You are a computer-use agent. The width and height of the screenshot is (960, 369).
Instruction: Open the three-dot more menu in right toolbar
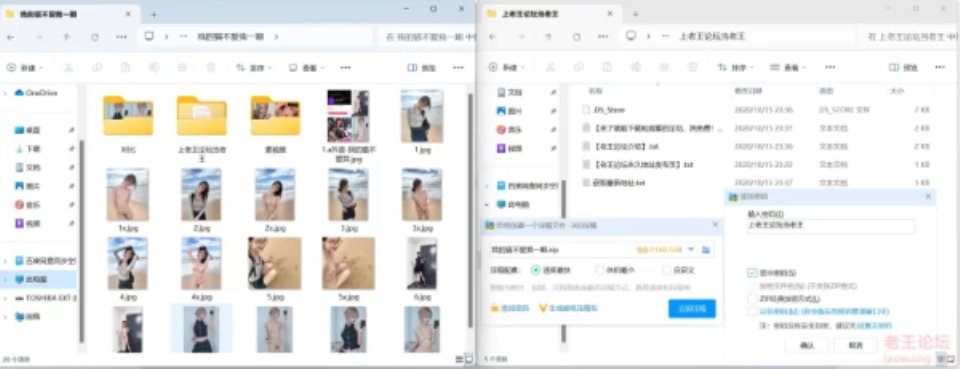830,67
